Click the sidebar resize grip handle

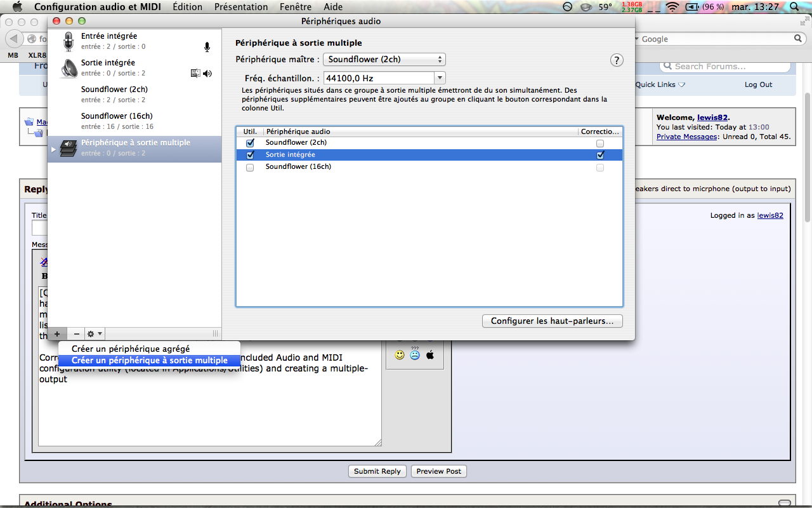tap(215, 333)
